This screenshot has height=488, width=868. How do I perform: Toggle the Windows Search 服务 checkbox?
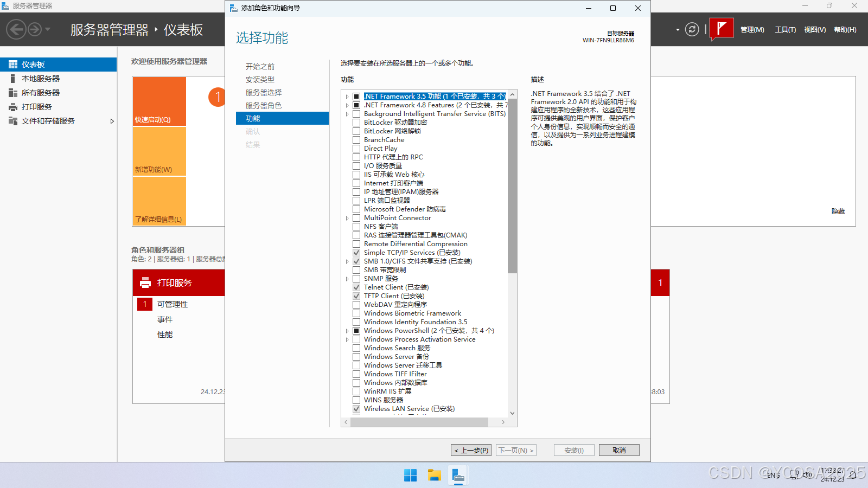click(356, 348)
